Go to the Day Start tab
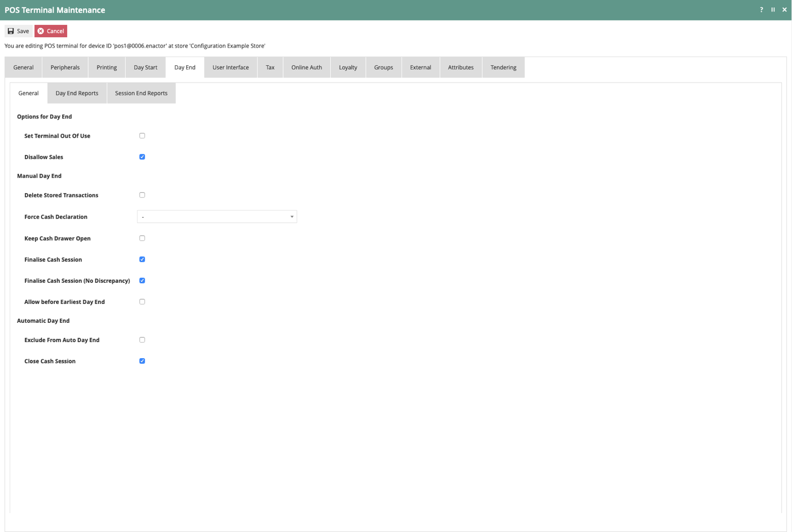Viewport: 792px width, 532px height. [x=146, y=68]
